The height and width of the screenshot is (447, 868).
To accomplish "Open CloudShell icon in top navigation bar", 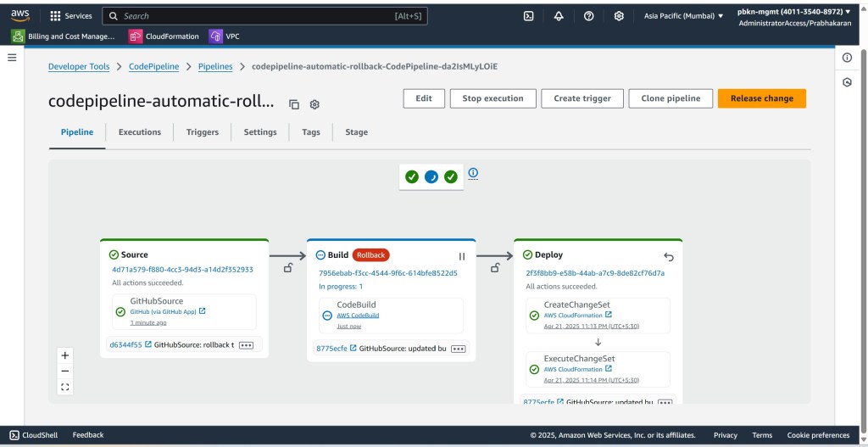I will pyautogui.click(x=528, y=16).
